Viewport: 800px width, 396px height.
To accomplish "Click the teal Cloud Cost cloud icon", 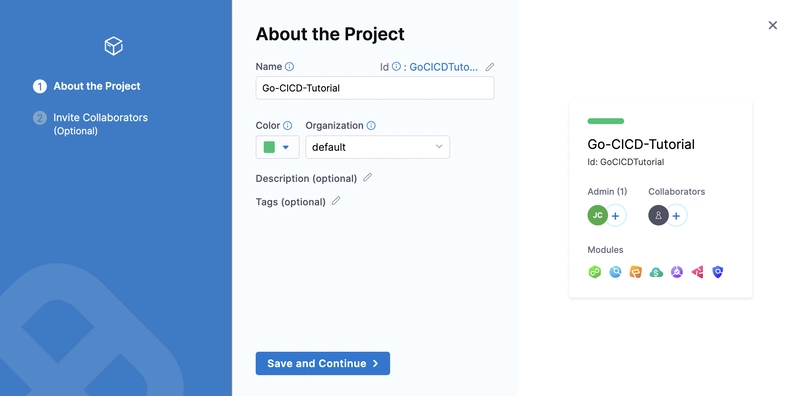I will [x=656, y=272].
